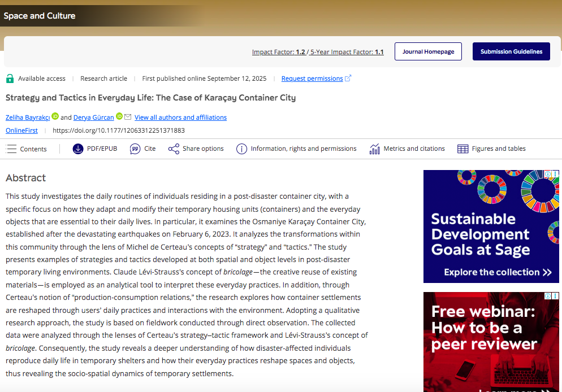Click the Journal Homepage button

(428, 51)
